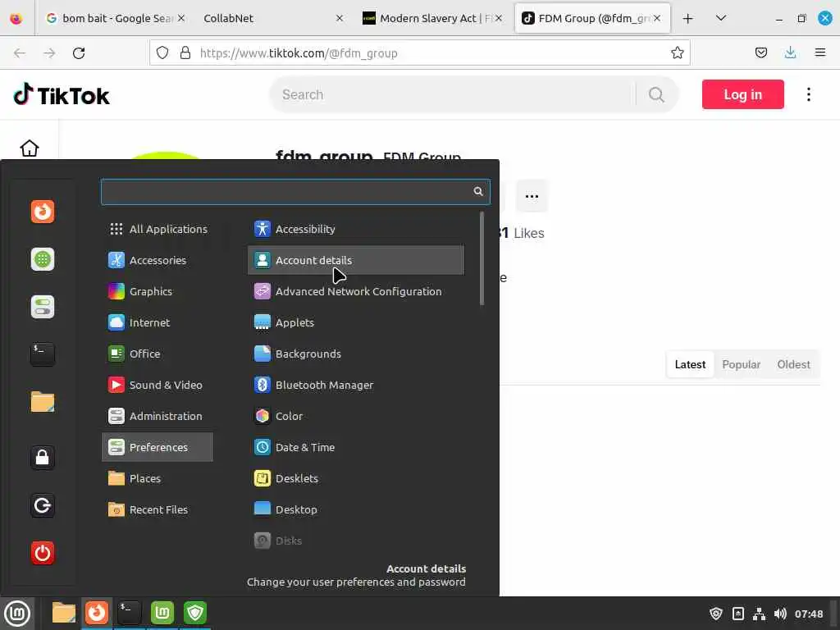
Task: Open Files from the taskbar
Action: [x=63, y=613]
